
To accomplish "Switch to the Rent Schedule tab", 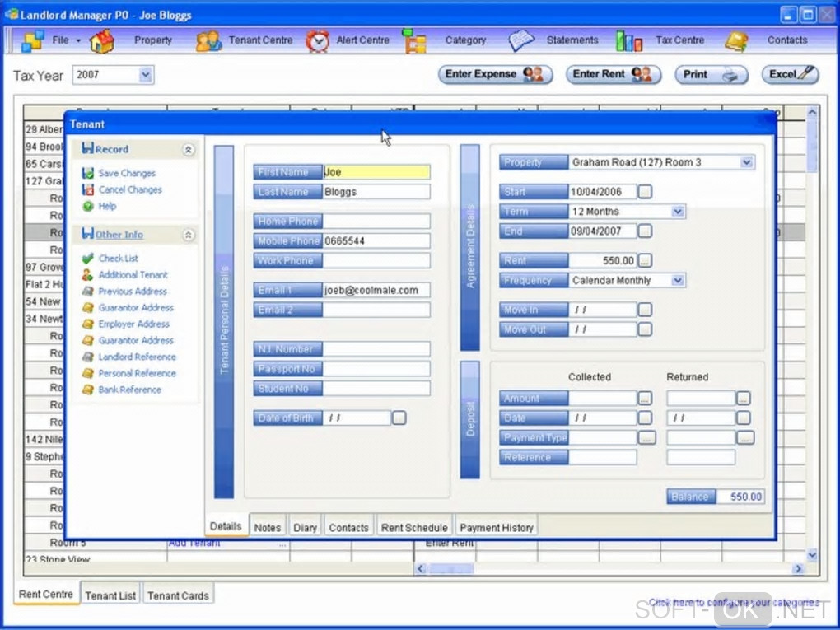I will (x=414, y=528).
